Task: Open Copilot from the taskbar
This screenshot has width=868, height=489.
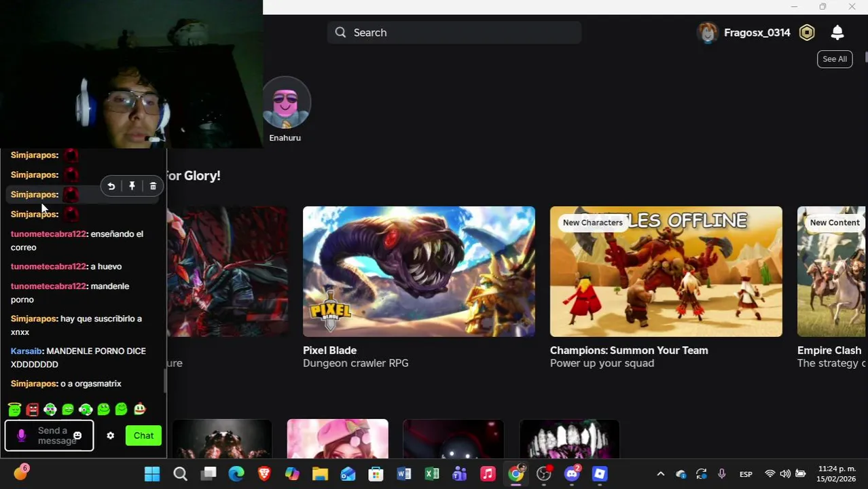Action: point(292,474)
